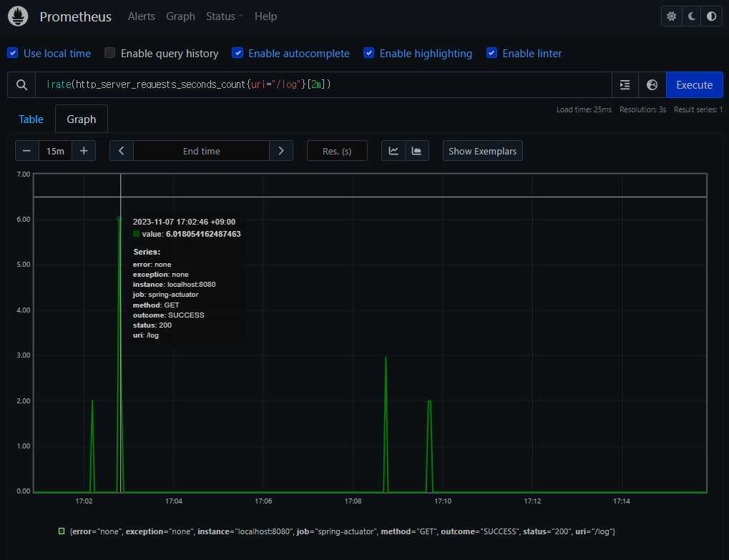Viewport: 729px width, 560px height.
Task: Decrease the time range with minus
Action: click(27, 151)
